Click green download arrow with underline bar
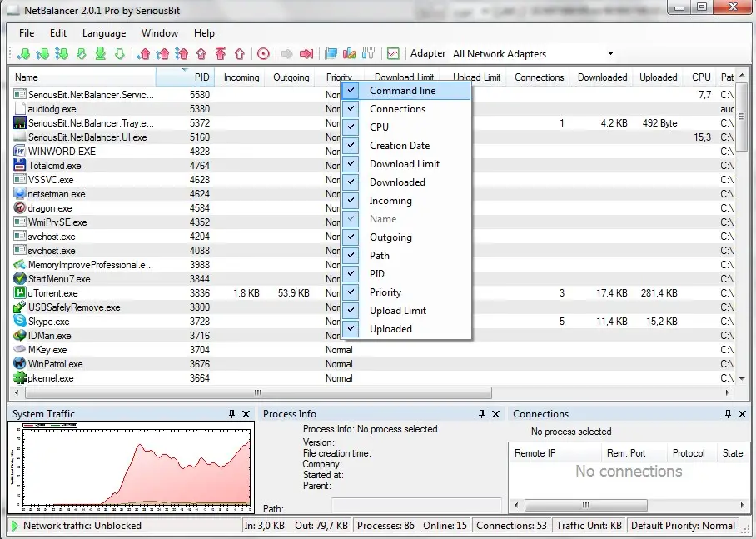This screenshot has height=539, width=756. coord(100,53)
